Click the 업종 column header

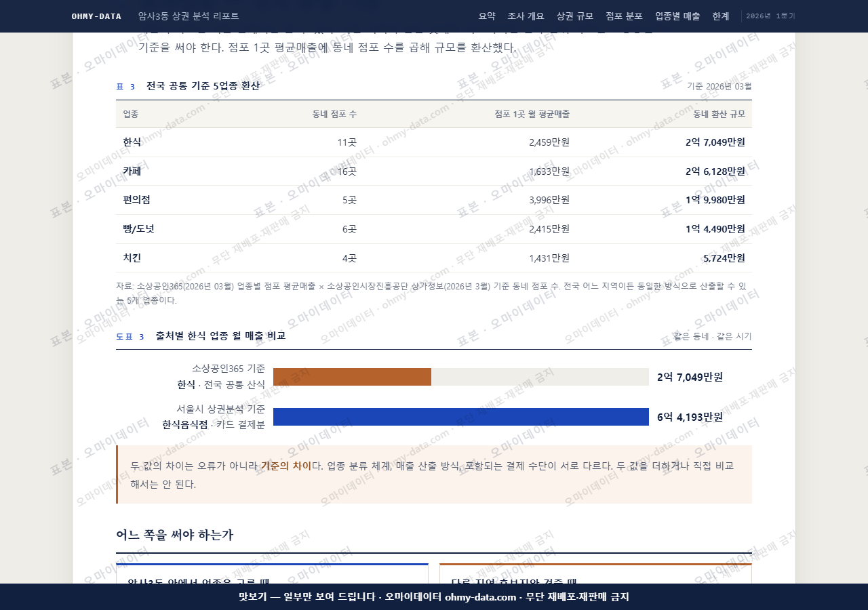131,114
